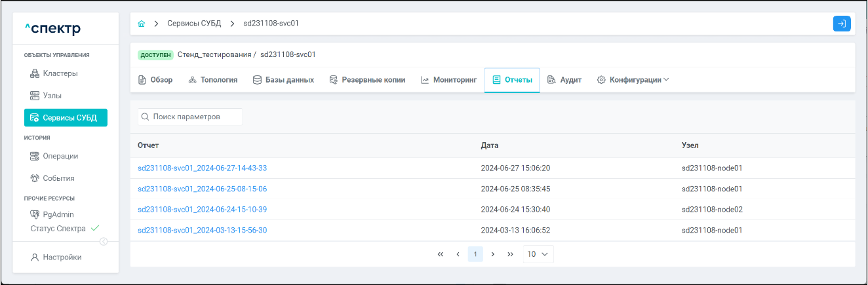This screenshot has height=285, width=868.
Task: Jump to the last page of reports
Action: [x=510, y=254]
